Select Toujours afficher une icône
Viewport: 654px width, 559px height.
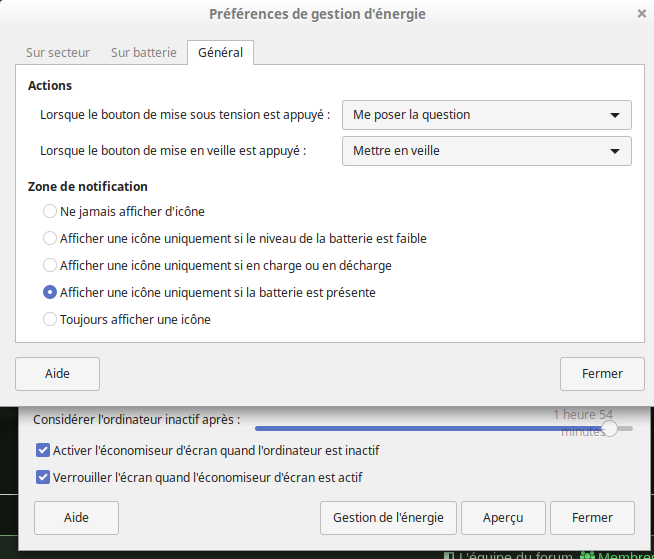point(50,320)
